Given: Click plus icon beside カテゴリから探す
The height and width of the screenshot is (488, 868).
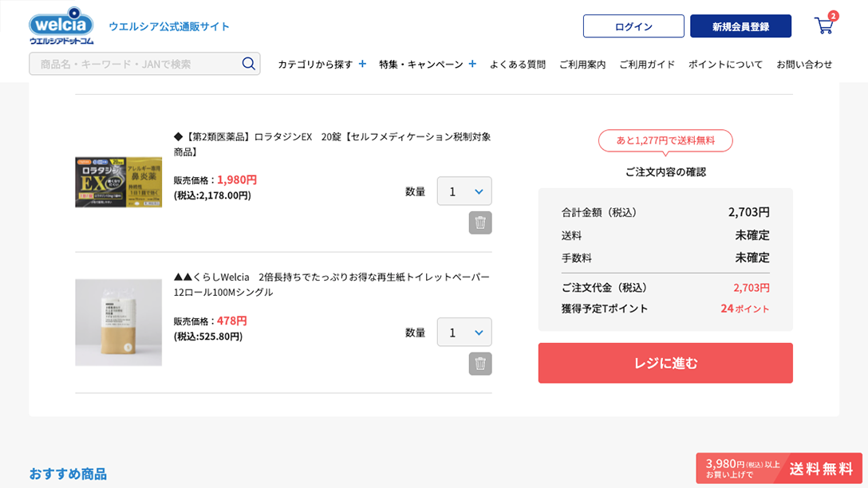Looking at the screenshot, I should 362,64.
